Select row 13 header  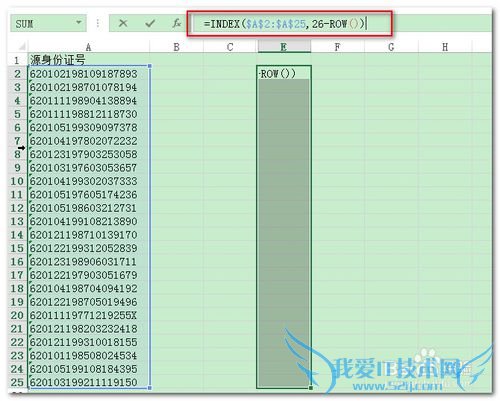click(x=17, y=221)
